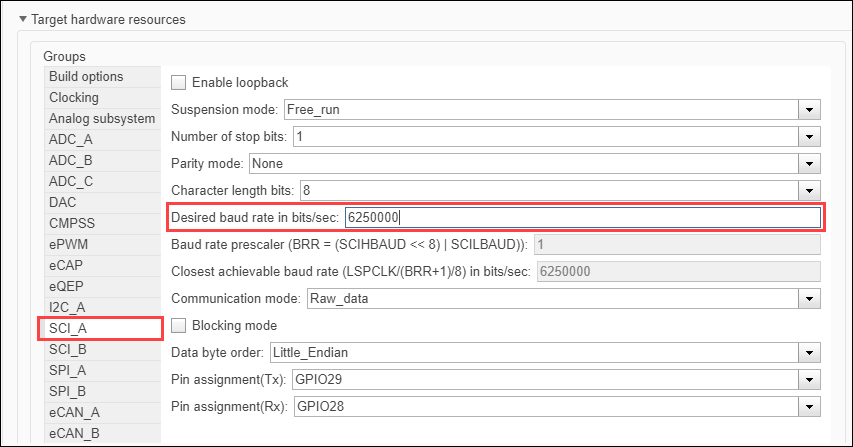Open Analog subsystem group
The width and height of the screenshot is (853, 447).
pyautogui.click(x=102, y=119)
